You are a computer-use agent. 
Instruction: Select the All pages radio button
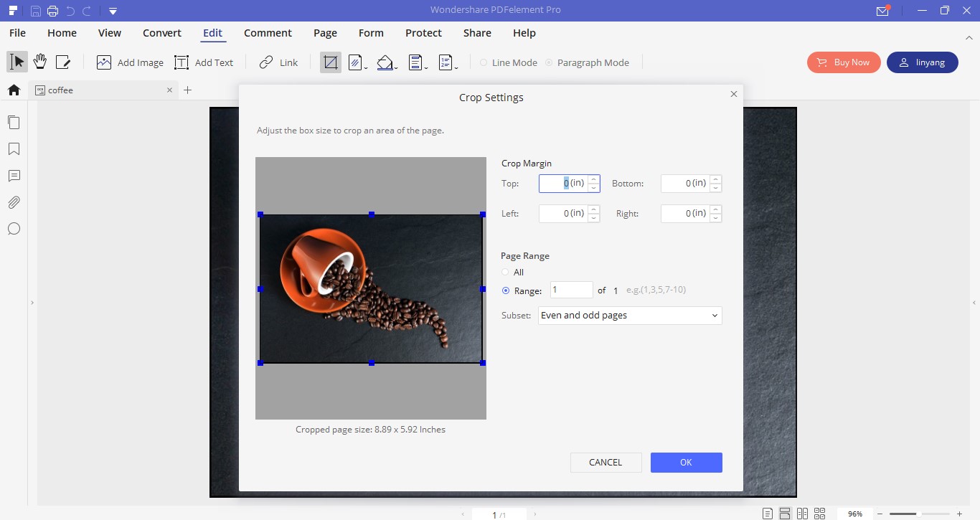point(506,273)
